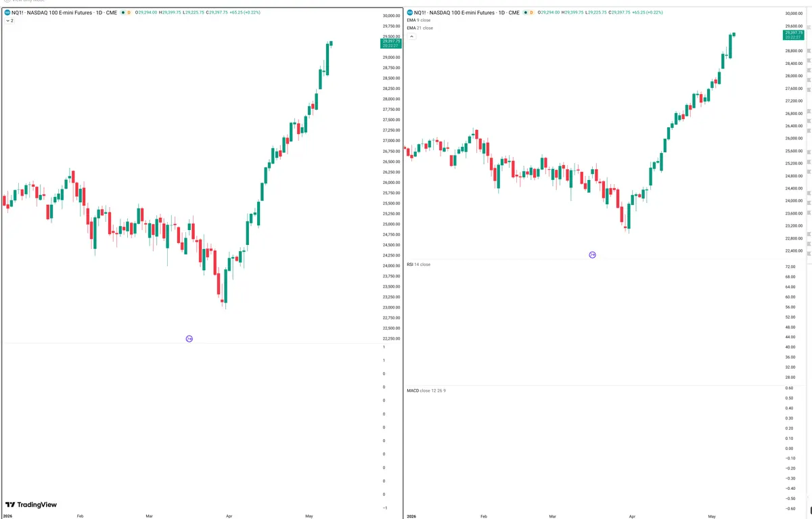The width and height of the screenshot is (812, 519).
Task: Select the EMA 9 close indicator legend
Action: (x=418, y=20)
